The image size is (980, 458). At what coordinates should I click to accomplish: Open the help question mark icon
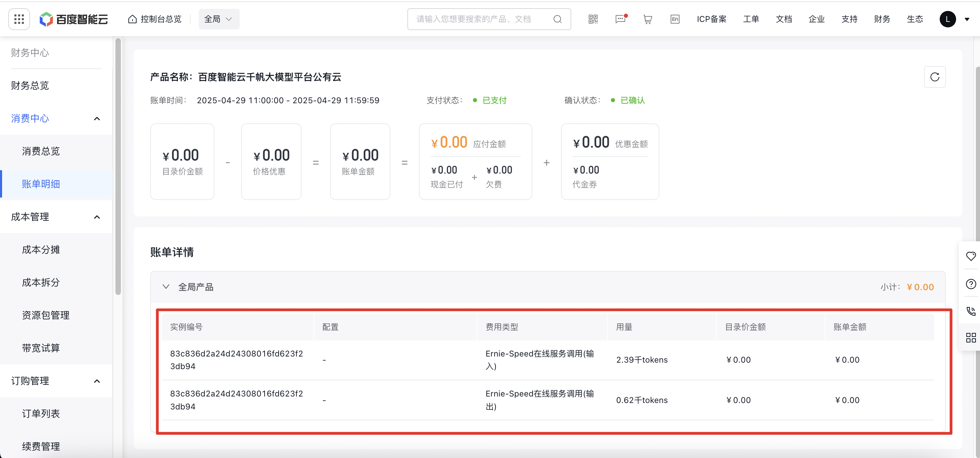click(x=971, y=284)
